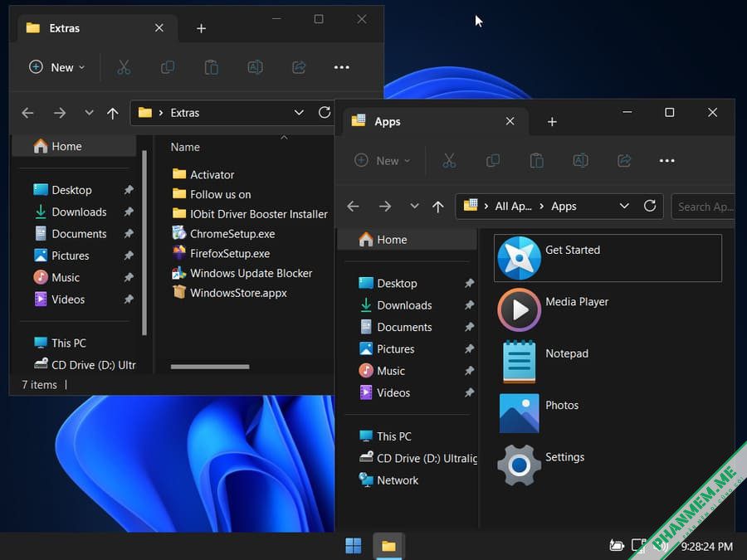
Task: Click Copy icon in Extras window toolbar
Action: coord(168,68)
